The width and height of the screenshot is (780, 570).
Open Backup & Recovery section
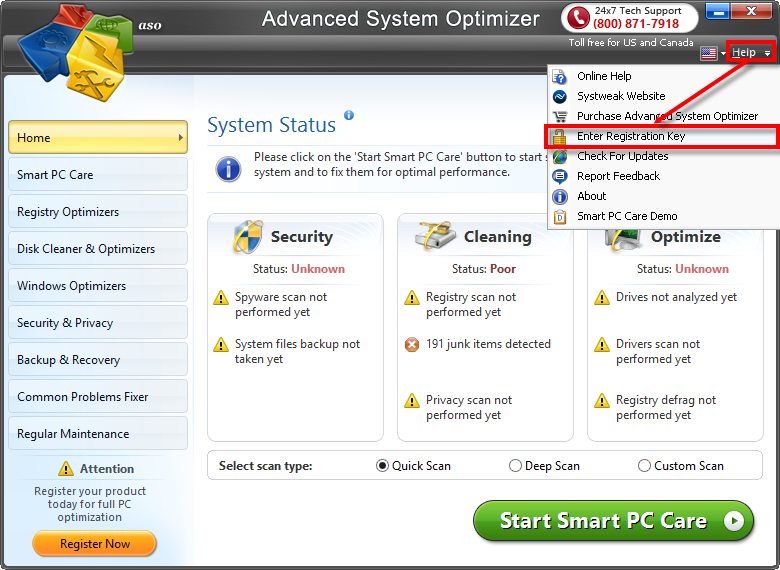(x=98, y=359)
